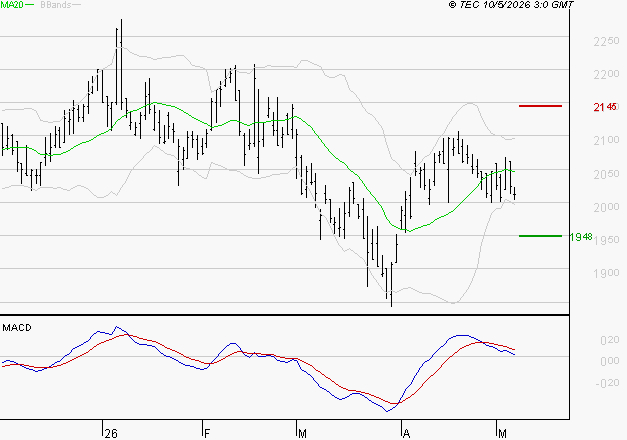Click the red 2145 resistance value
This screenshot has height=440, width=627.
coord(605,107)
